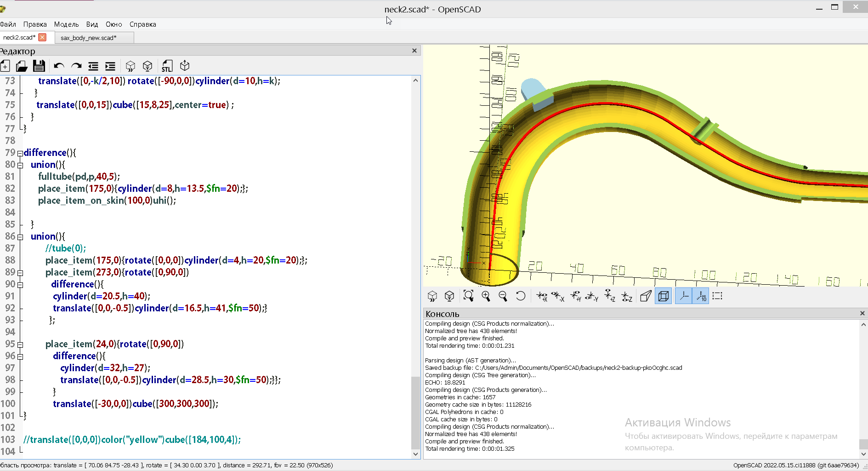Click the Send to 3D print icon

[185, 66]
